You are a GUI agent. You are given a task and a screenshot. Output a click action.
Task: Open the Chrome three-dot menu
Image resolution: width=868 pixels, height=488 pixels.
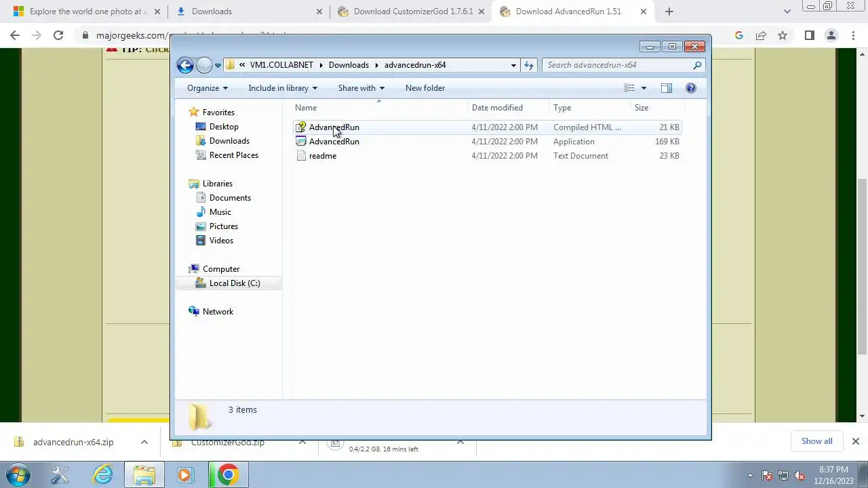853,36
